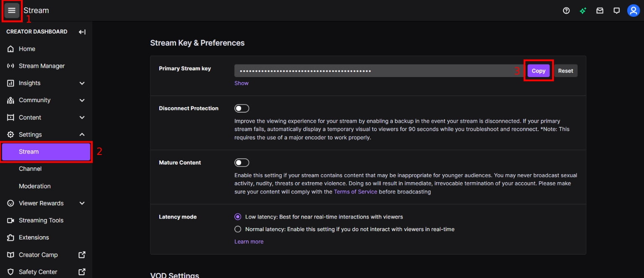The height and width of the screenshot is (278, 644).
Task: Collapse the Settings chevron
Action: coord(82,134)
